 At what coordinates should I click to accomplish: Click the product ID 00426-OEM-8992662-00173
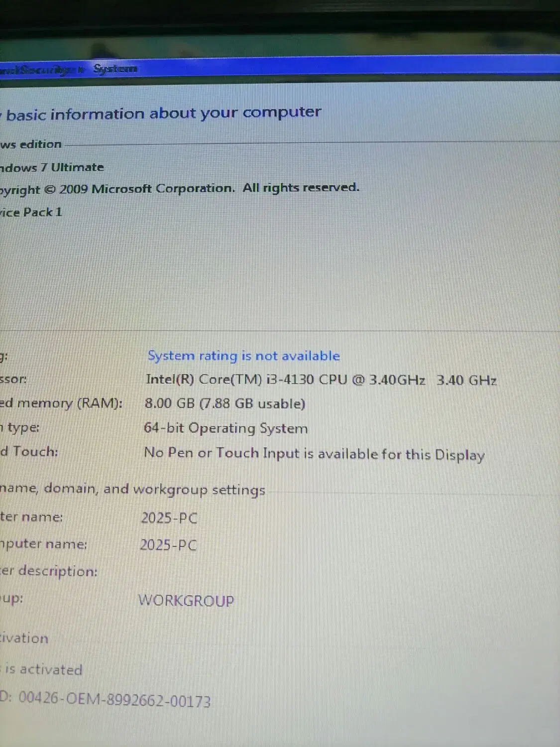[114, 700]
